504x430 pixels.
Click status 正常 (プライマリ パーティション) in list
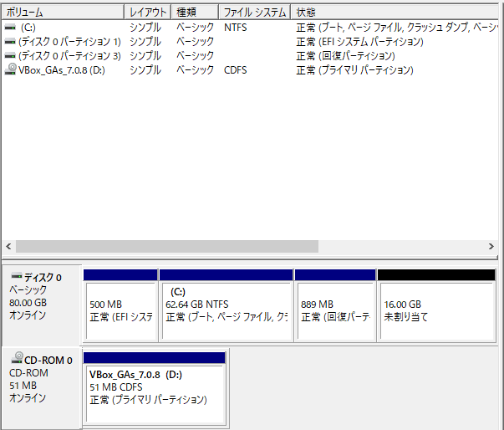click(x=354, y=69)
